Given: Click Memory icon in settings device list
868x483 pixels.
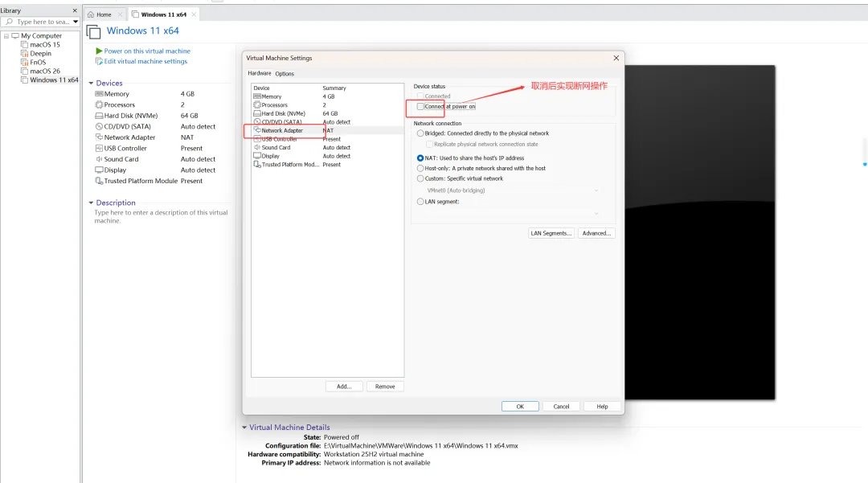Looking at the screenshot, I should [x=257, y=96].
